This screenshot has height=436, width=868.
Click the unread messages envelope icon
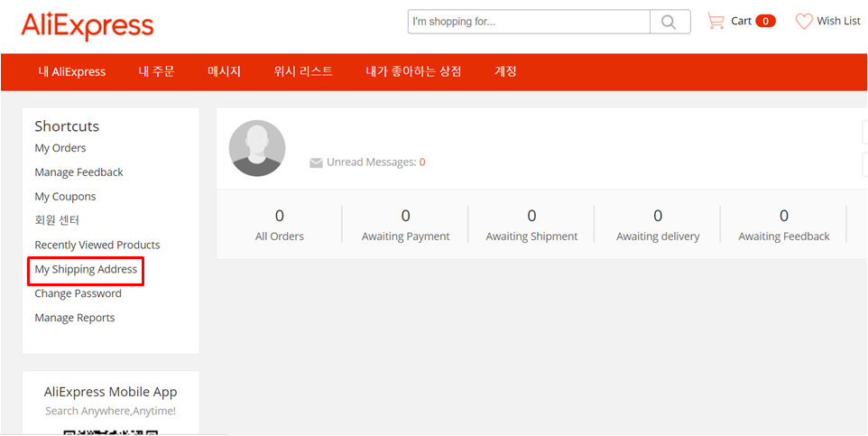[316, 162]
